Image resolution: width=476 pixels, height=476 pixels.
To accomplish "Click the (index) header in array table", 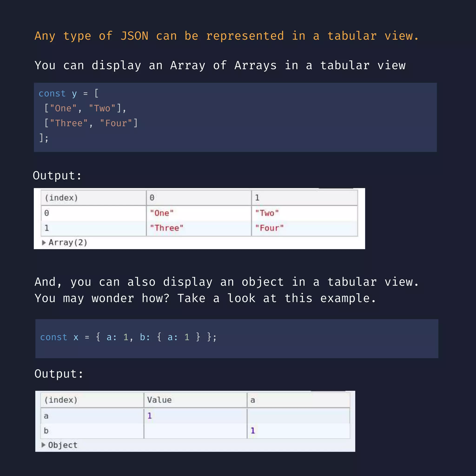I will pos(94,198).
